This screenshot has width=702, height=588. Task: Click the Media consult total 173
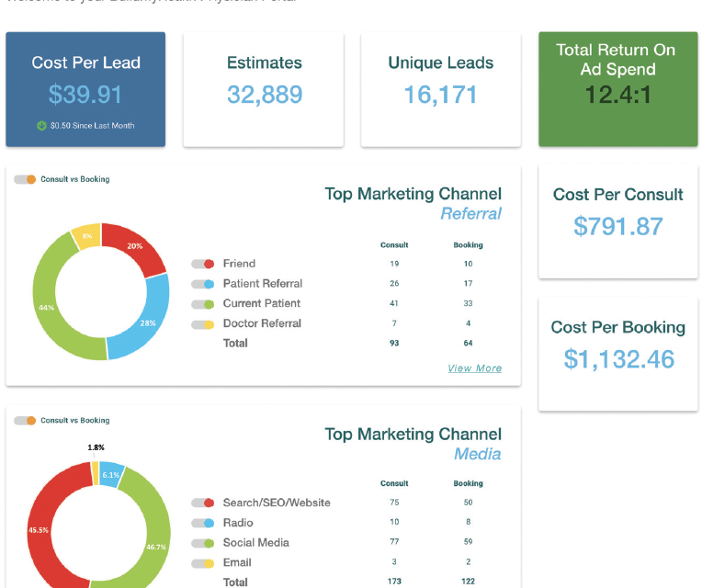394,582
